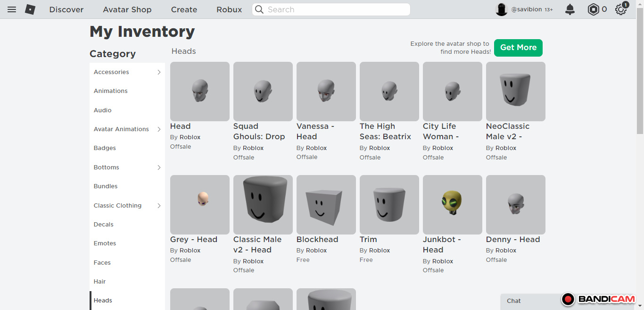Image resolution: width=644 pixels, height=310 pixels.
Task: Open the hamburger navigation menu
Action: (x=12, y=9)
